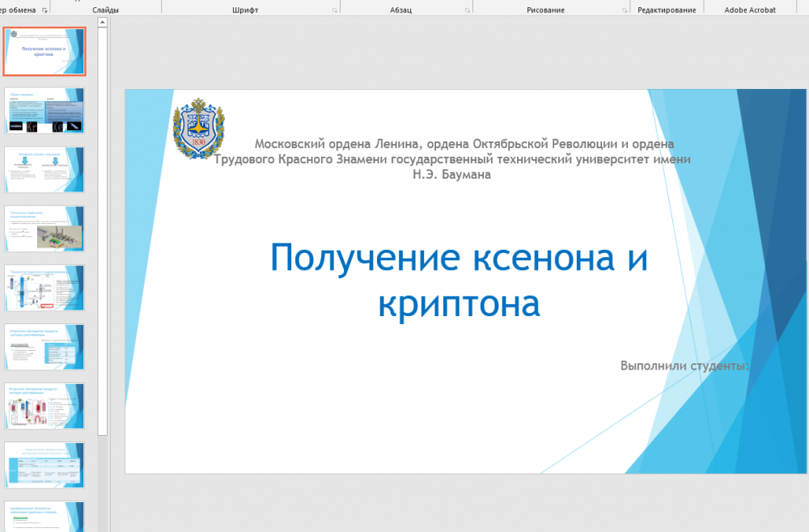Click the title text 'Получение ксенона и криптона'
809x532 pixels.
pos(459,281)
